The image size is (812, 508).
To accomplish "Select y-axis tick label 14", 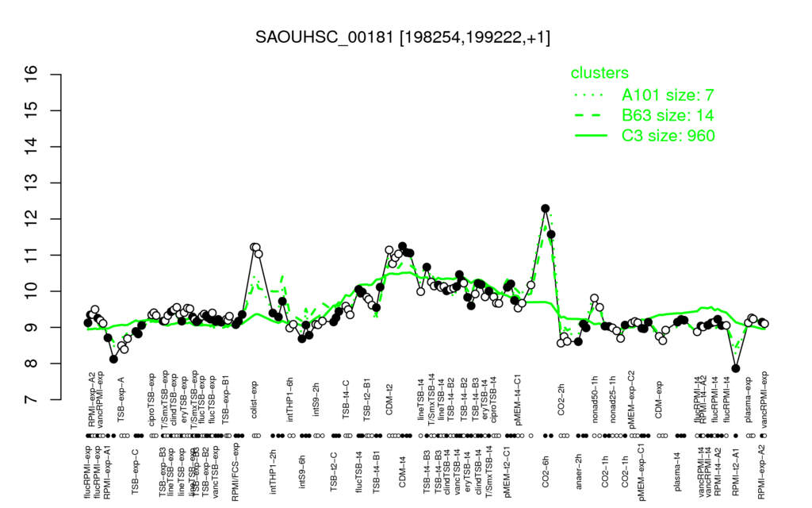I will [32, 147].
